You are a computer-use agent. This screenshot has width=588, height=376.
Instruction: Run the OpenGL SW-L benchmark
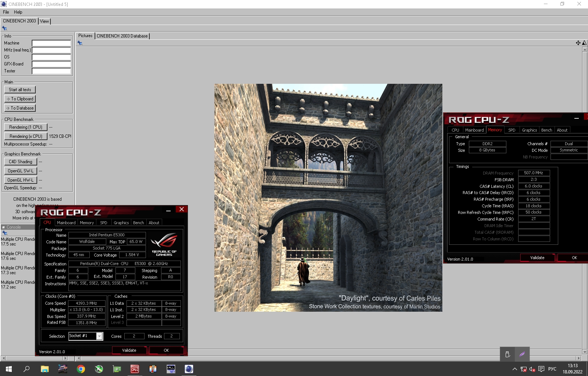[x=21, y=171]
